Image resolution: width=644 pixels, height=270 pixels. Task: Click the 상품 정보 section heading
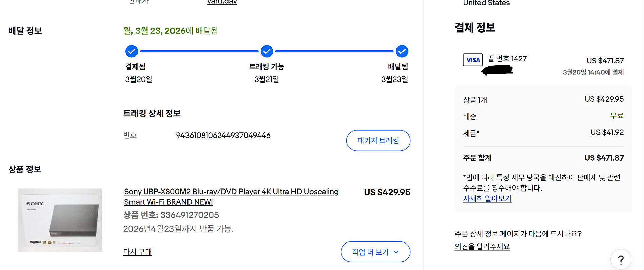pyautogui.click(x=25, y=169)
